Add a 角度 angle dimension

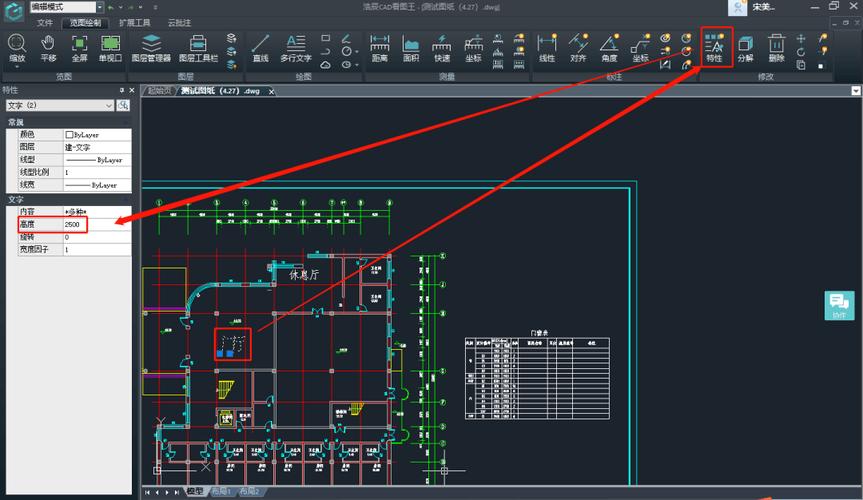click(x=609, y=48)
